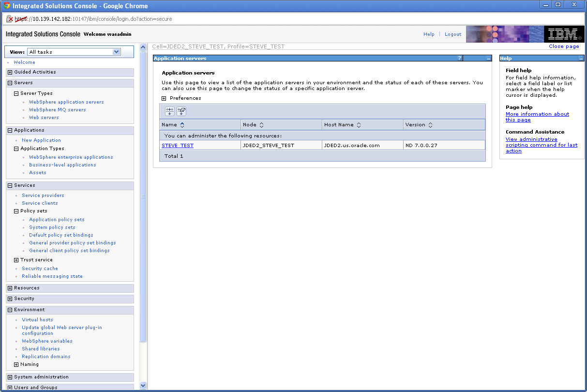Click navigation pane scrollbar down arrow

point(143,386)
